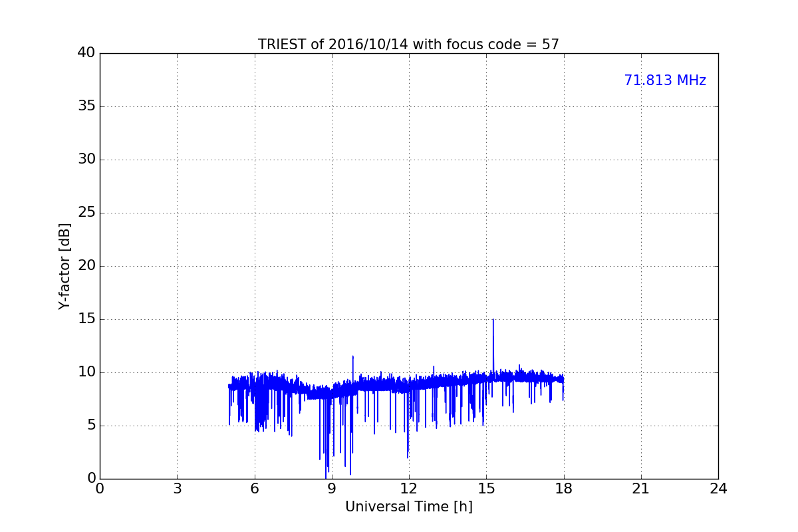This screenshot has width=798, height=532.
Task: Click the y-axis tick label 40
Action: (x=86, y=53)
